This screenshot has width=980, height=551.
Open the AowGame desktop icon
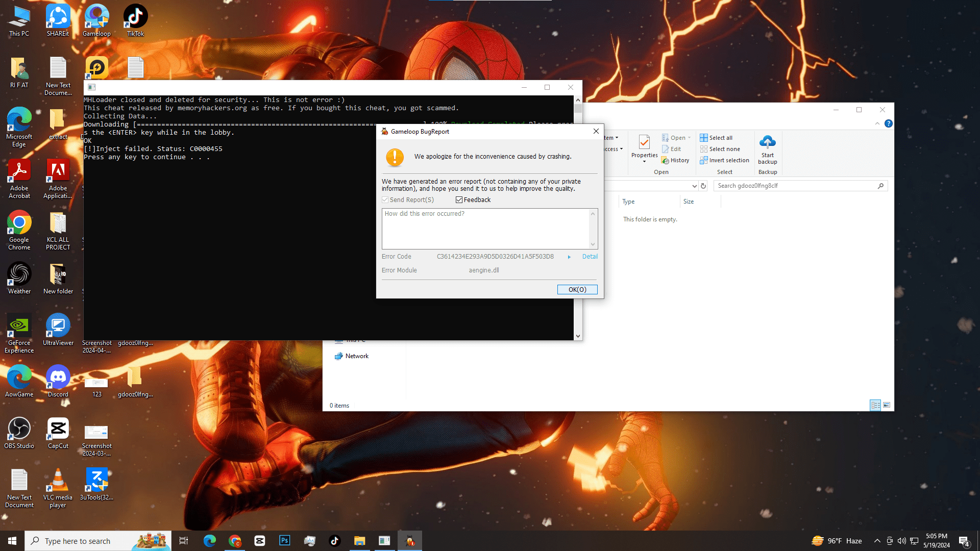tap(19, 381)
